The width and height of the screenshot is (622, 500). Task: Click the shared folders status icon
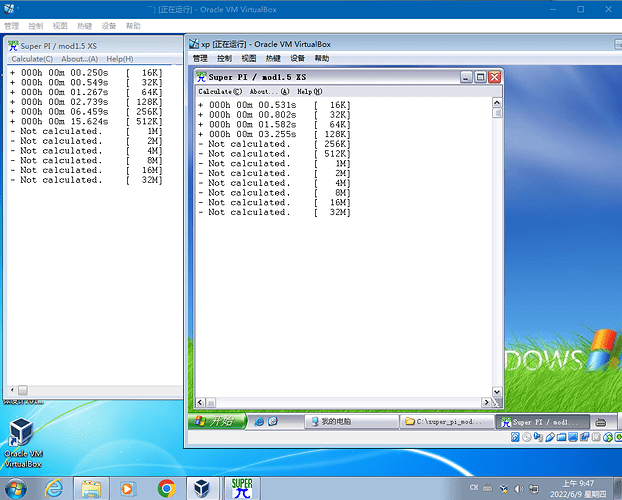coord(561,437)
